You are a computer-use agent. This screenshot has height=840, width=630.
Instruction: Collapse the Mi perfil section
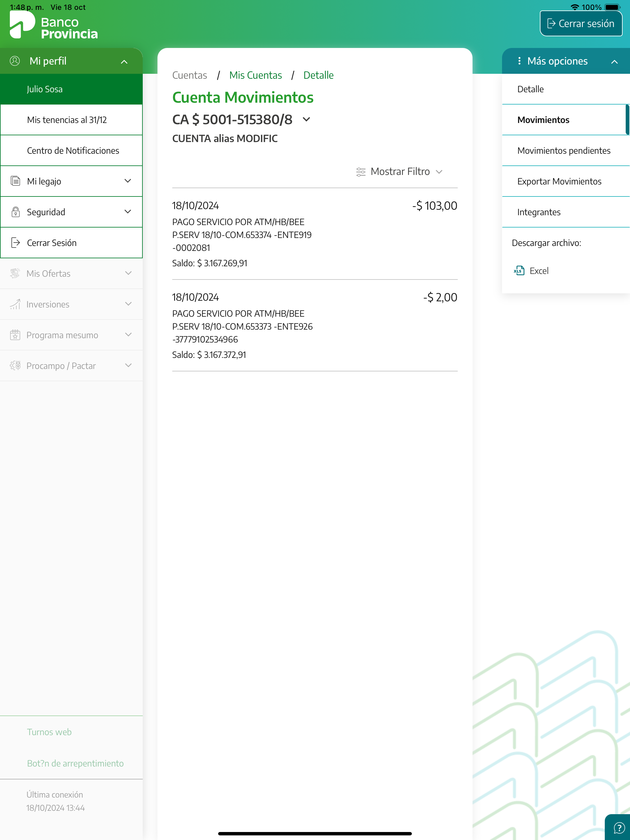coord(124,62)
